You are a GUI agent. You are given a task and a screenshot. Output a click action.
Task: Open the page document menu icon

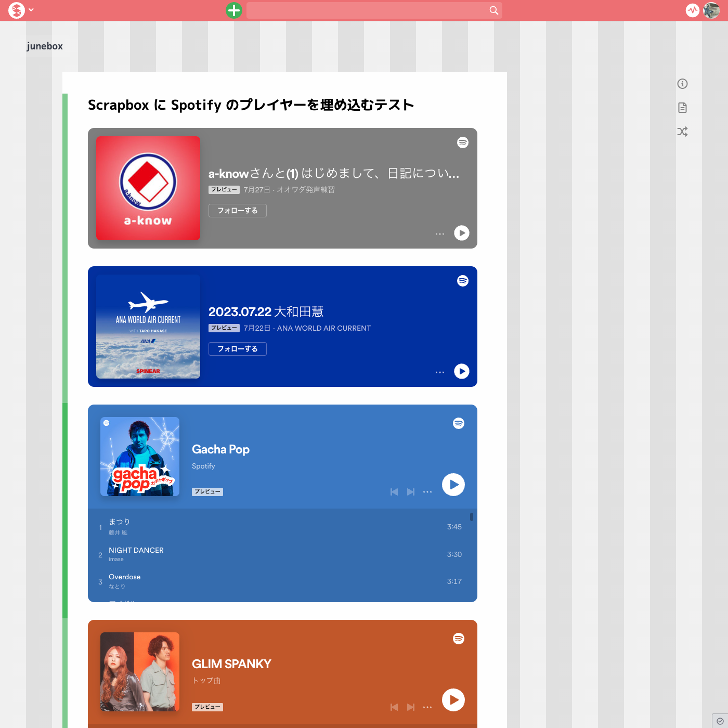tap(683, 108)
